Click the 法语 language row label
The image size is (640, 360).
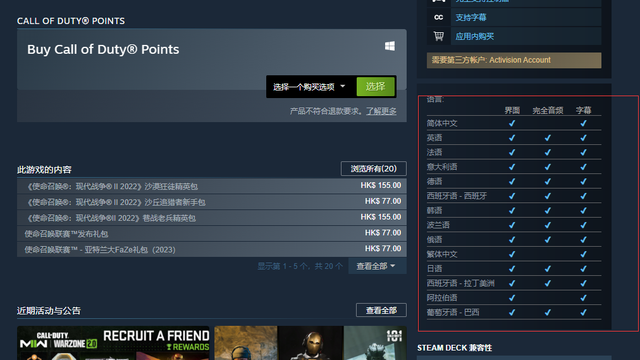click(434, 152)
